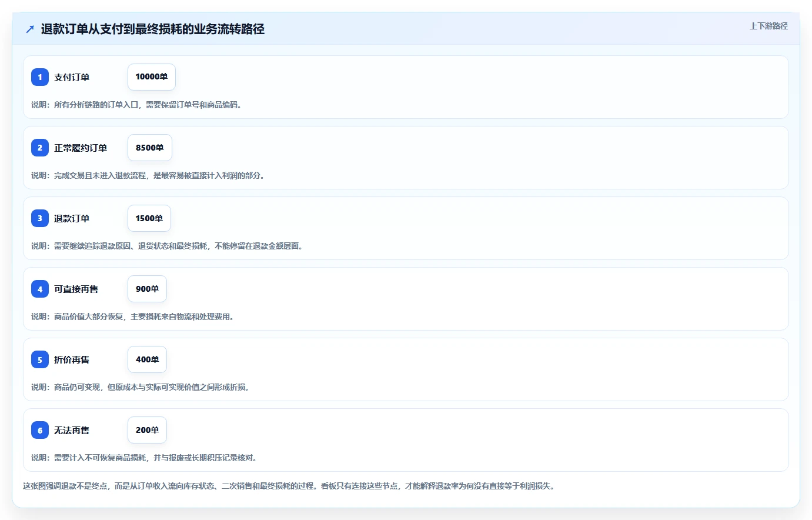The width and height of the screenshot is (812, 520).
Task: Select step badge 5 for 折价再售
Action: coord(40,359)
